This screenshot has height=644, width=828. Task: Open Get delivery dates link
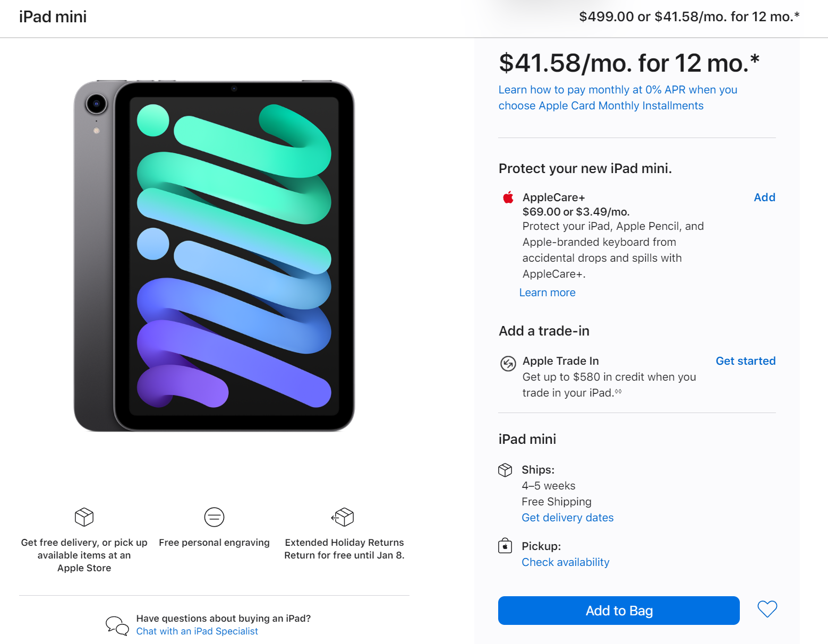pyautogui.click(x=567, y=518)
